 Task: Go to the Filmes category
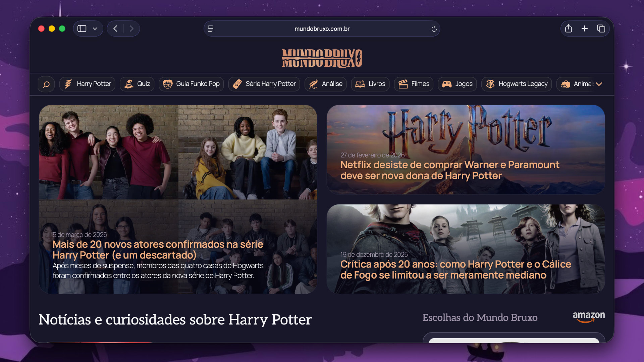click(x=414, y=84)
